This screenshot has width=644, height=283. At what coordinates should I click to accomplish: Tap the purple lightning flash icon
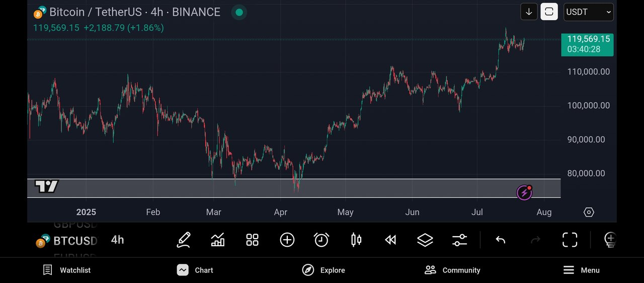coord(524,192)
